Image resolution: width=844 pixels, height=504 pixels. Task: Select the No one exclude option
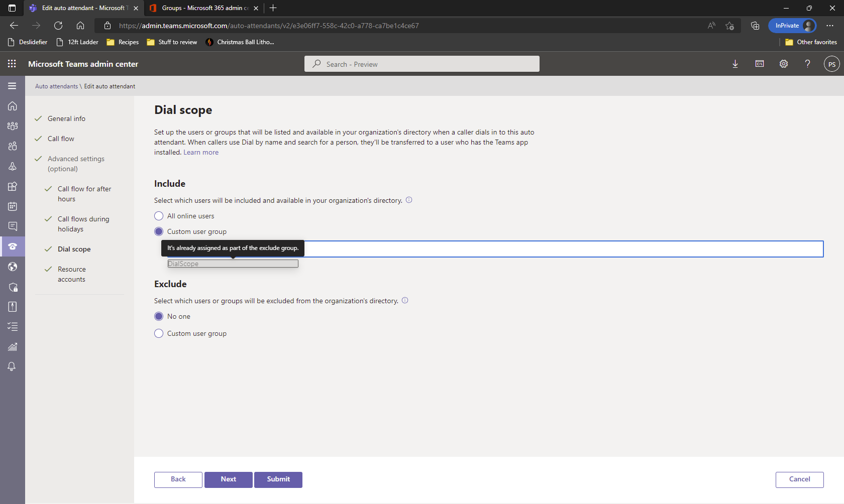[x=172, y=316]
